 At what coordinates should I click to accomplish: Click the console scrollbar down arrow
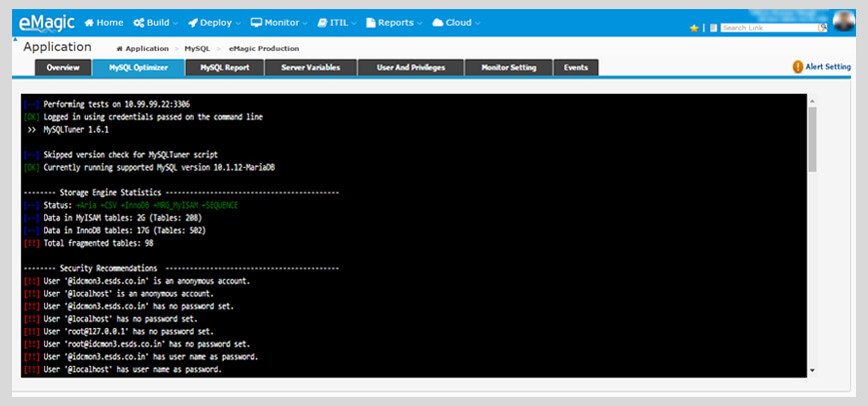tap(812, 370)
